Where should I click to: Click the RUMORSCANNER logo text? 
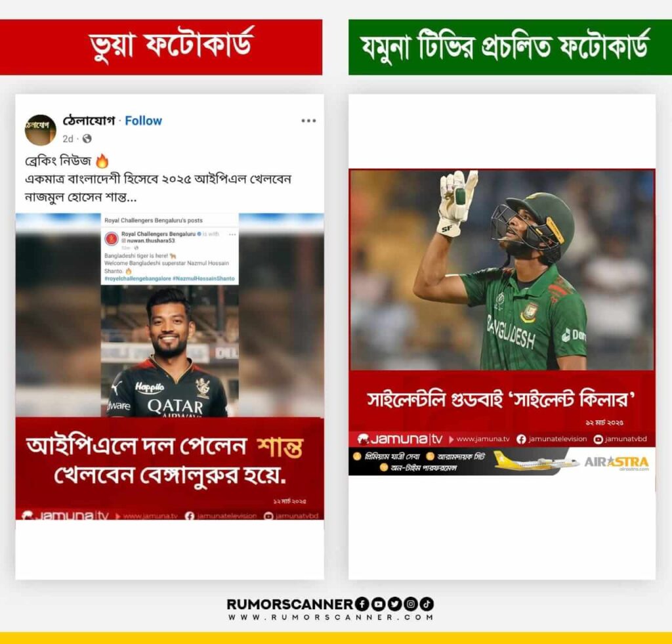[x=289, y=604]
